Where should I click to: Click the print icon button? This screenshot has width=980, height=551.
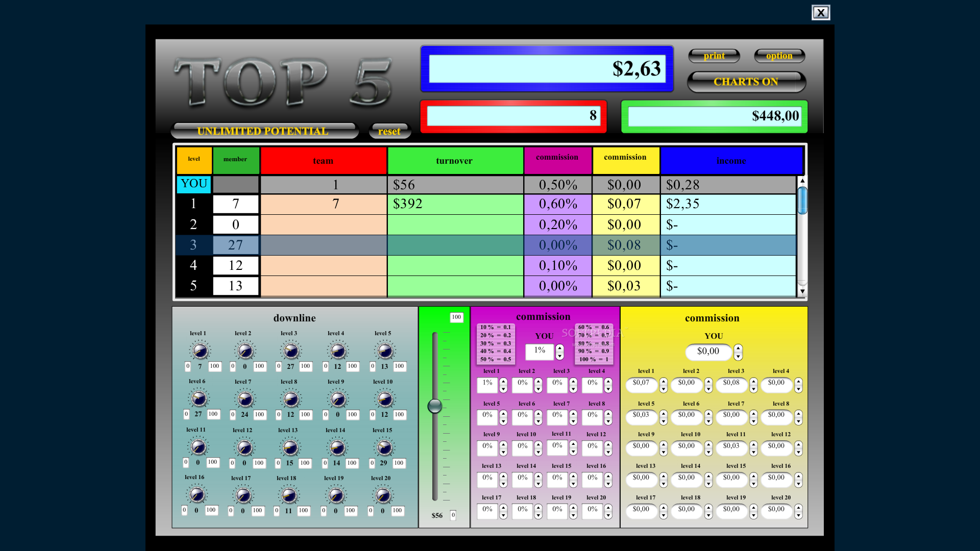click(x=713, y=56)
